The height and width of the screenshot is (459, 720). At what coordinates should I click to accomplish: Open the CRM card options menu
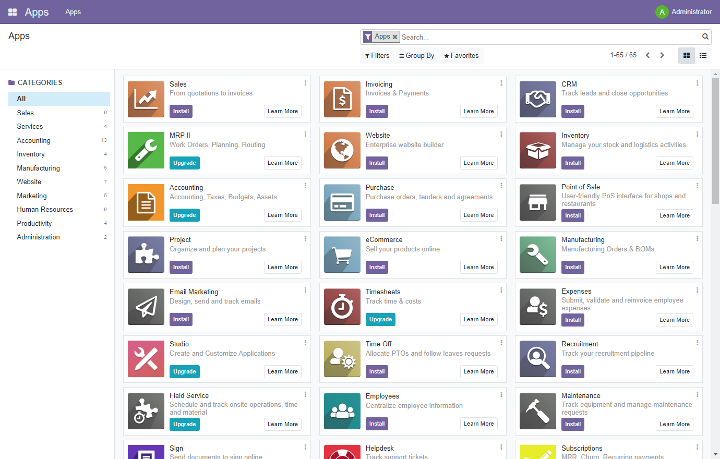point(697,83)
